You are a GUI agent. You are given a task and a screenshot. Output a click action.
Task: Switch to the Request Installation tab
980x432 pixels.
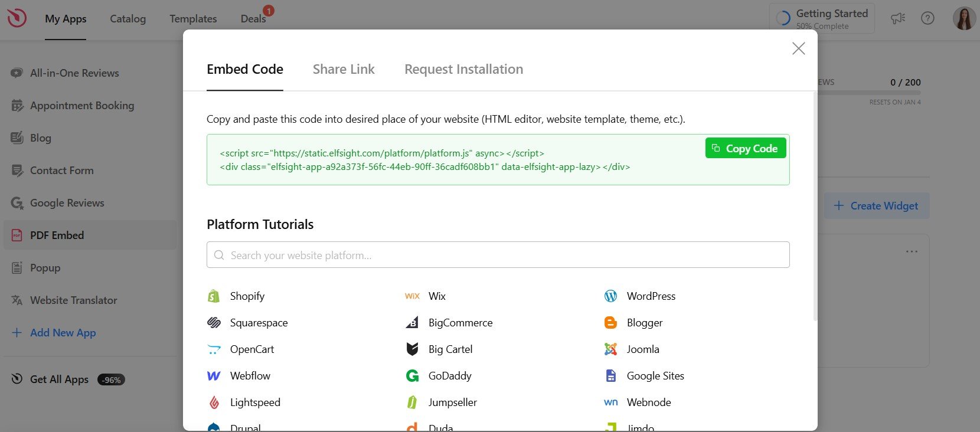[463, 69]
